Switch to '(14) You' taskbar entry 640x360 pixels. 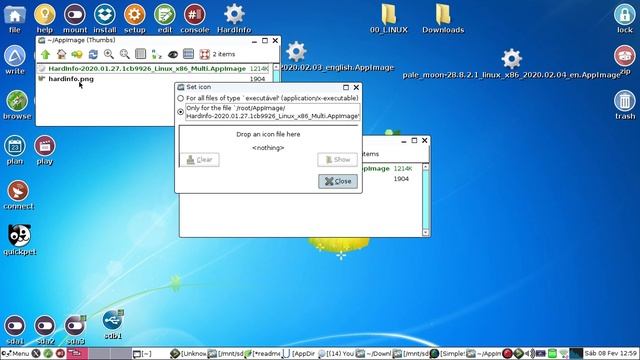(x=336, y=353)
